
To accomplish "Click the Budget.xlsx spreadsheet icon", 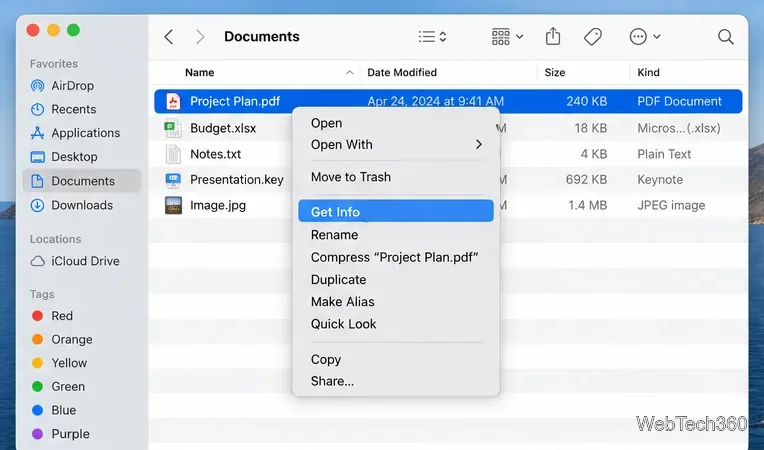I will pos(173,128).
